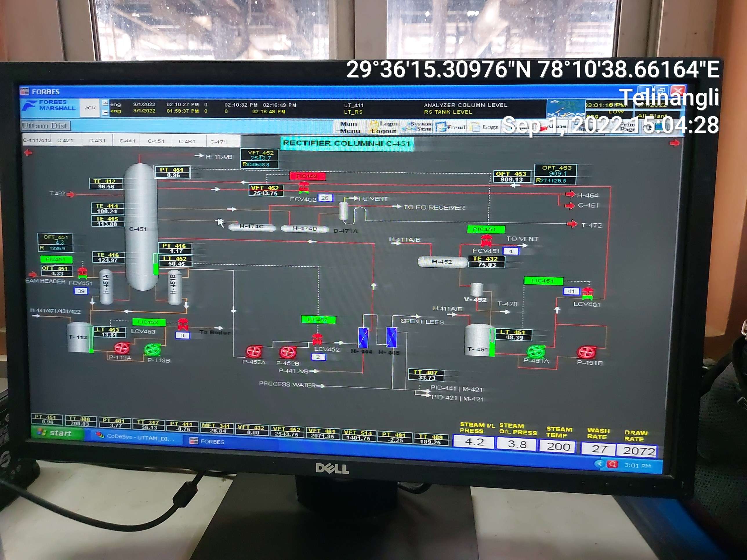Click the green P-451A pump icon
Screen dimensions: 747x560
[536, 352]
